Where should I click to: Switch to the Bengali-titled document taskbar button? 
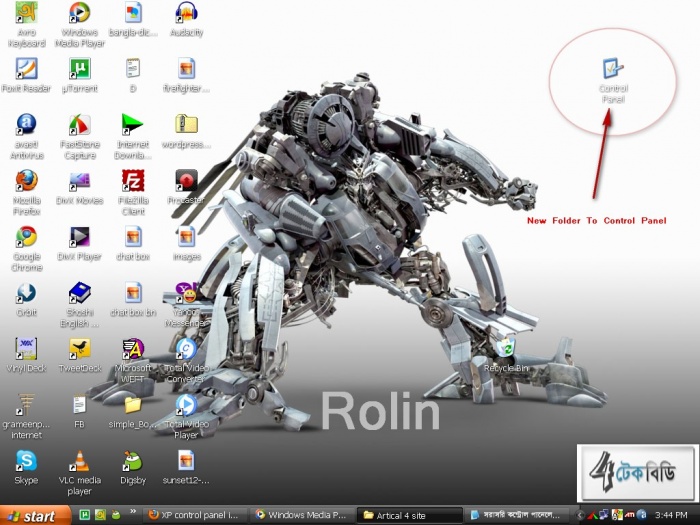click(x=517, y=515)
